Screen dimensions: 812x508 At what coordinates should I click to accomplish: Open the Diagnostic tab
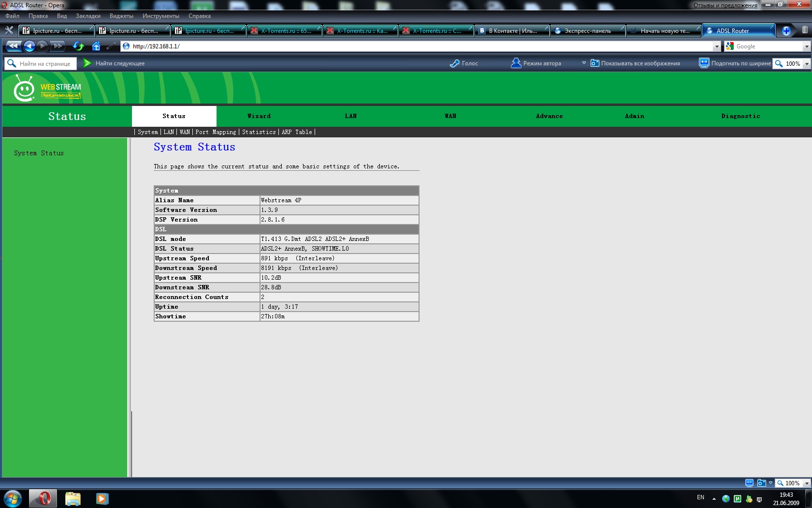coord(740,116)
